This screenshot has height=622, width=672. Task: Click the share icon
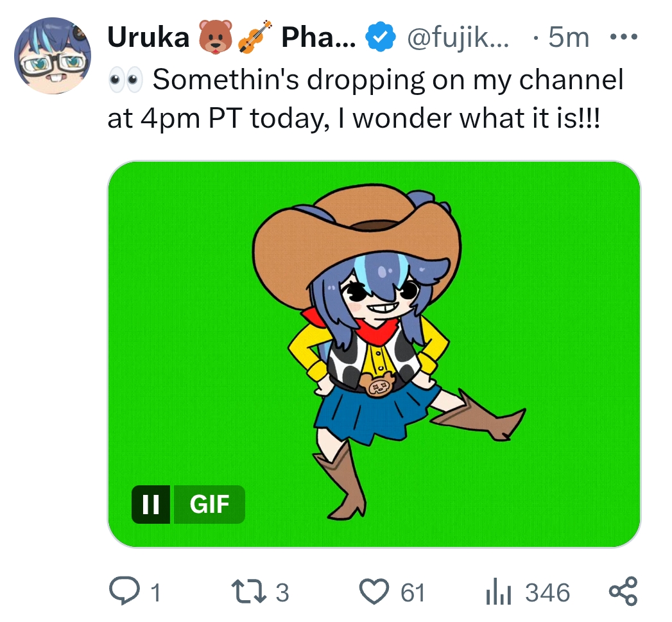(x=624, y=592)
